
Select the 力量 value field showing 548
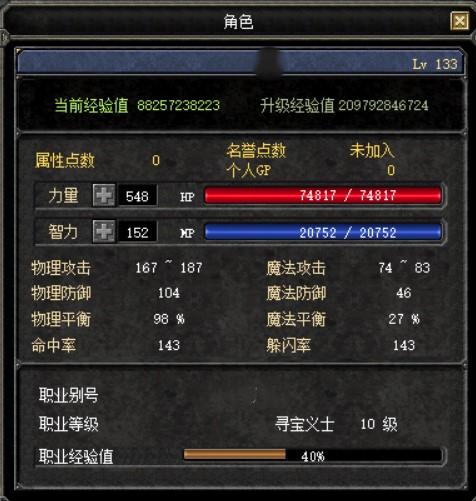[137, 196]
